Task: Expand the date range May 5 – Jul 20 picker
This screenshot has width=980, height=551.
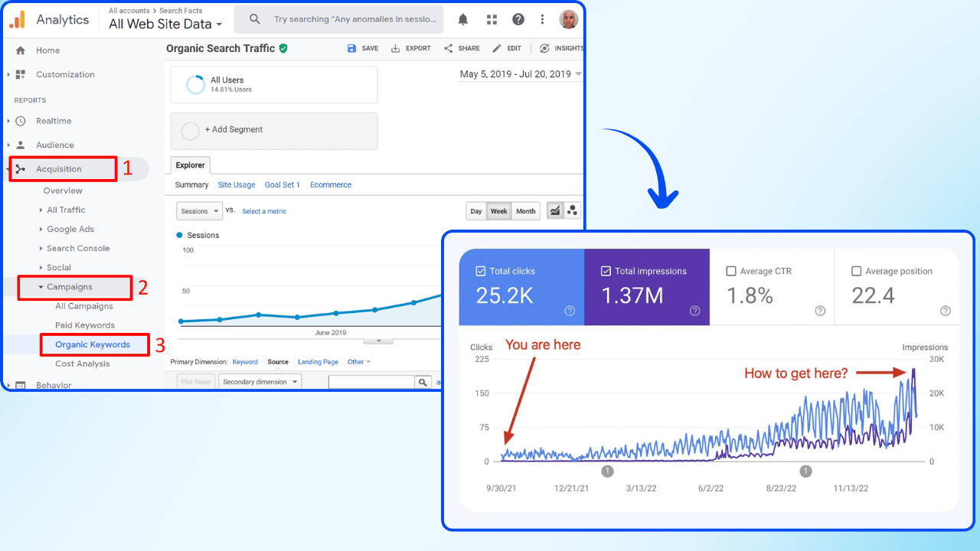Action: pos(520,74)
